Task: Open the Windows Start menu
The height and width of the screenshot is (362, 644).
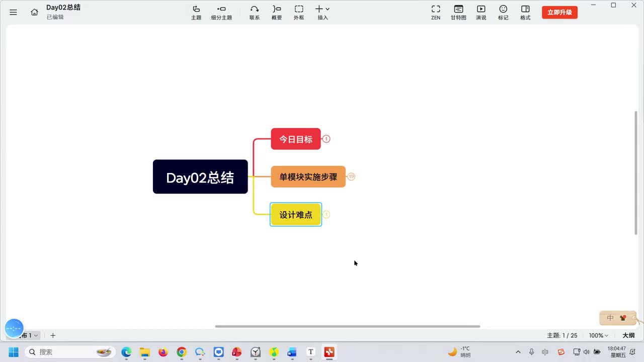Action: tap(14, 352)
